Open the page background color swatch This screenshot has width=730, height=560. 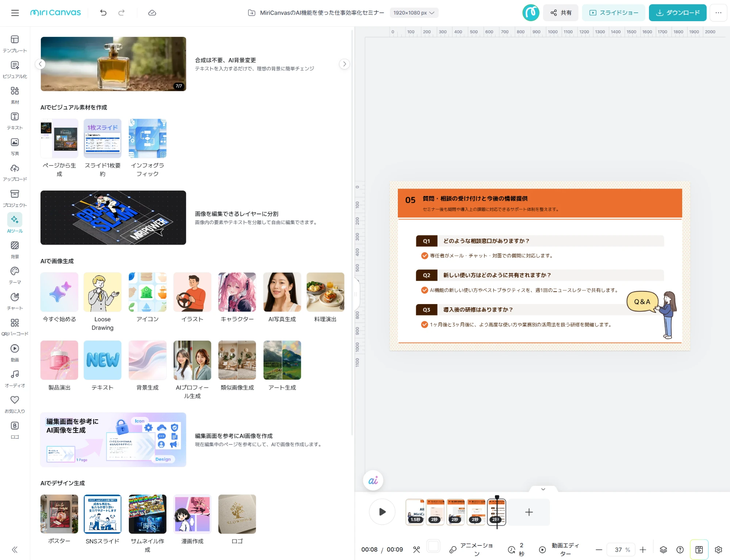[x=433, y=546]
